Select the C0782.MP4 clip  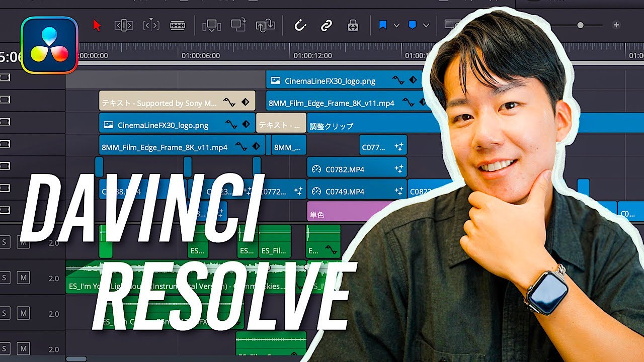point(357,167)
